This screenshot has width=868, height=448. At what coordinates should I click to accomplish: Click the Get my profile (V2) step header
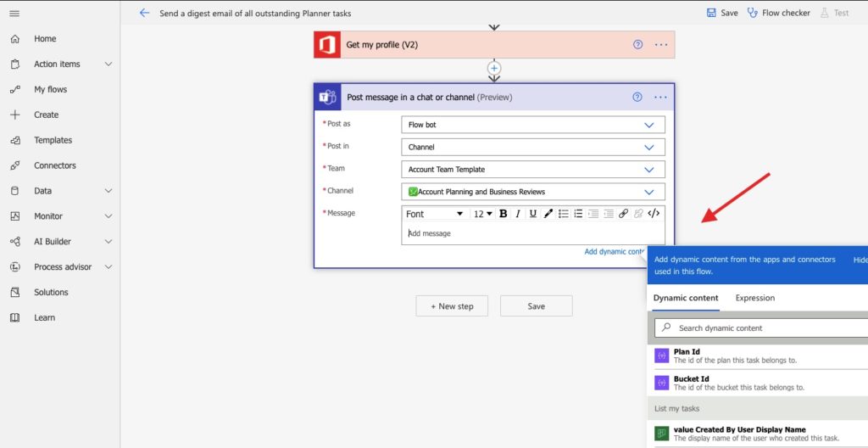[x=494, y=45]
